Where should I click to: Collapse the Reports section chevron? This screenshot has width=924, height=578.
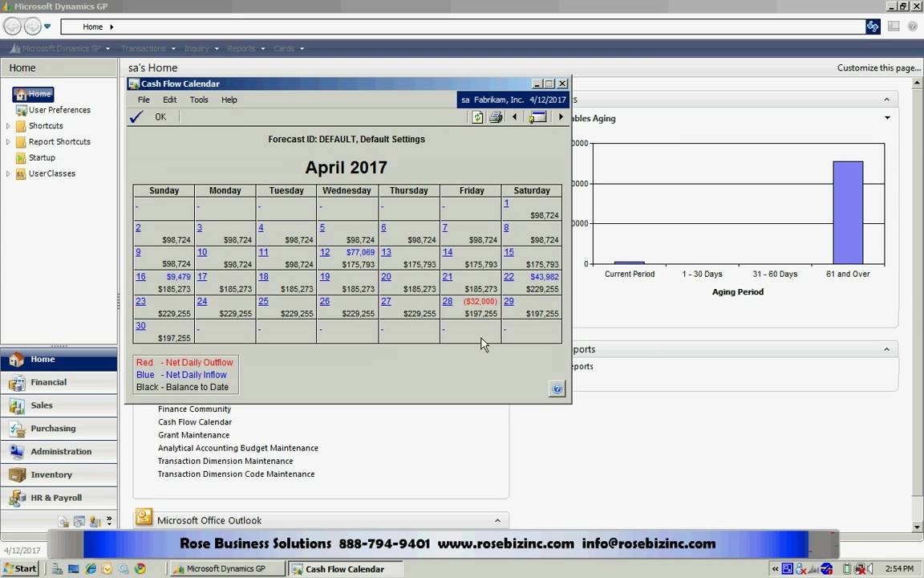pos(887,349)
